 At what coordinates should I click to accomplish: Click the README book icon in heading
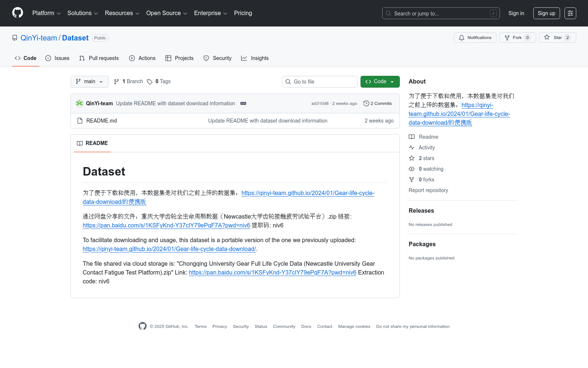pos(80,143)
